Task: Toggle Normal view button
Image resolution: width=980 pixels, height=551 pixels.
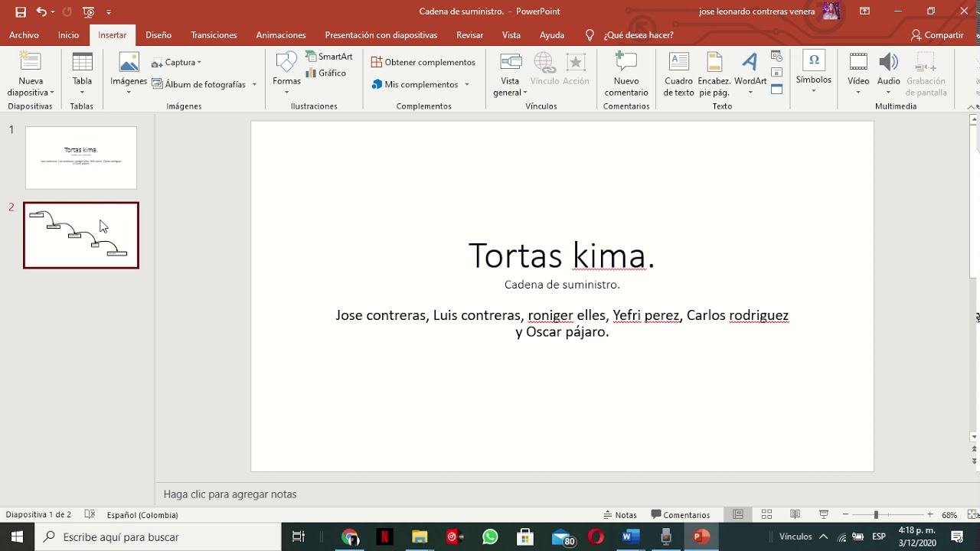Action: click(x=738, y=515)
